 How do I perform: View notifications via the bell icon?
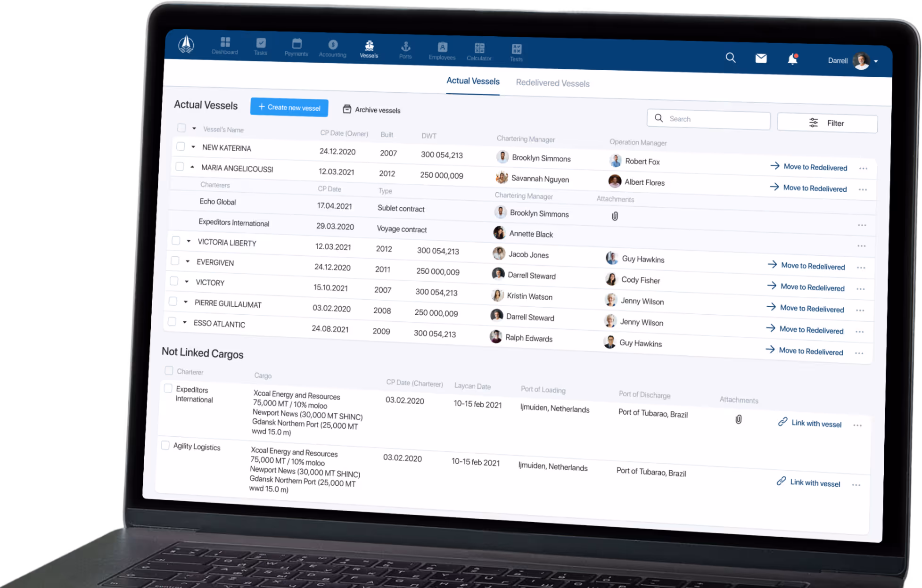coord(792,59)
